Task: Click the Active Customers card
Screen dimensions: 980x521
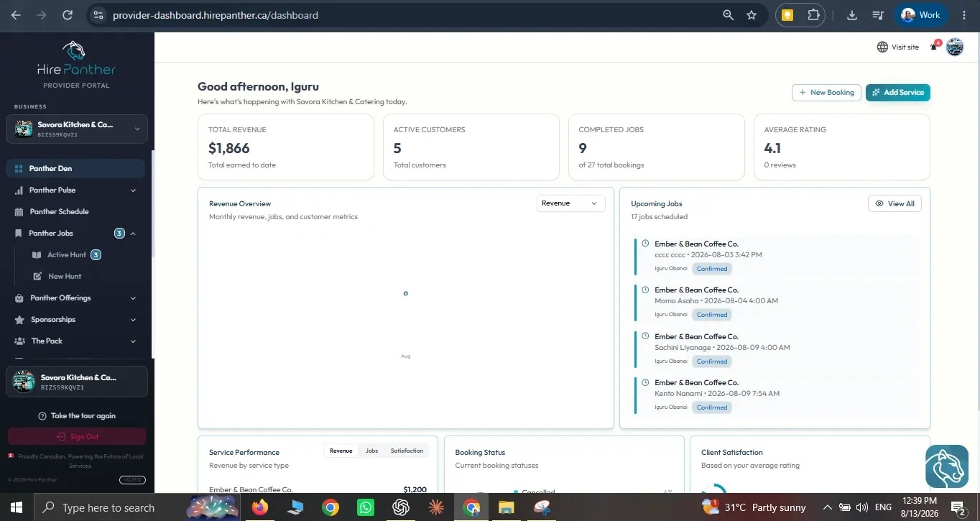Action: (471, 147)
